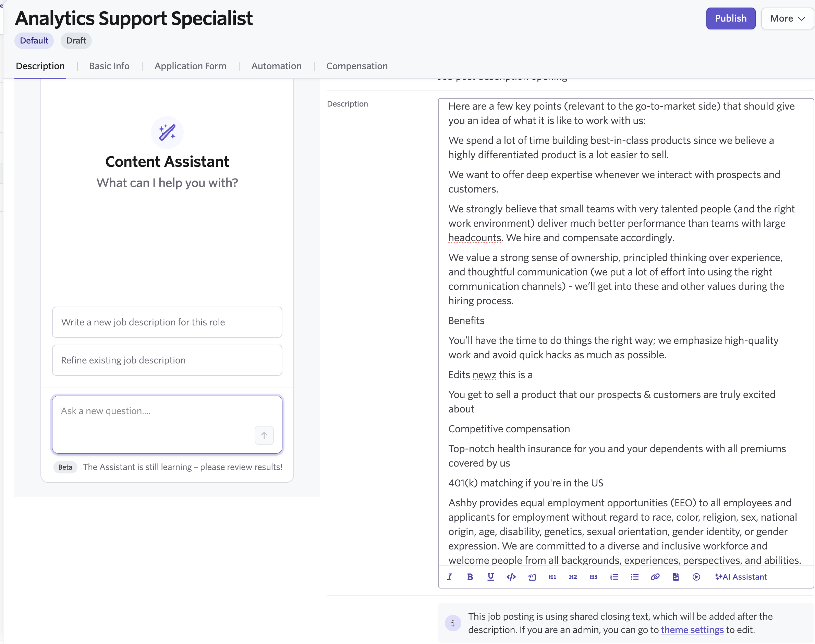This screenshot has width=815, height=644.
Task: Send the question with the arrow button
Action: tap(264, 435)
